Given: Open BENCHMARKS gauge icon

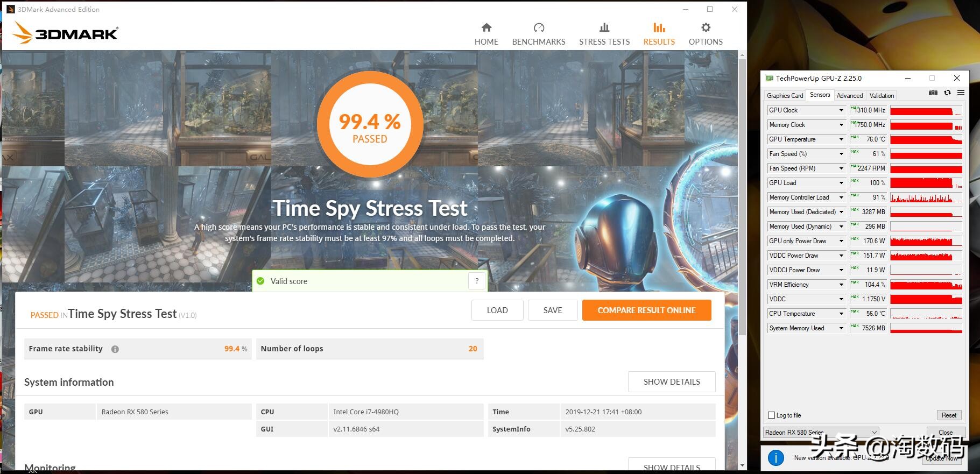Looking at the screenshot, I should tap(539, 27).
